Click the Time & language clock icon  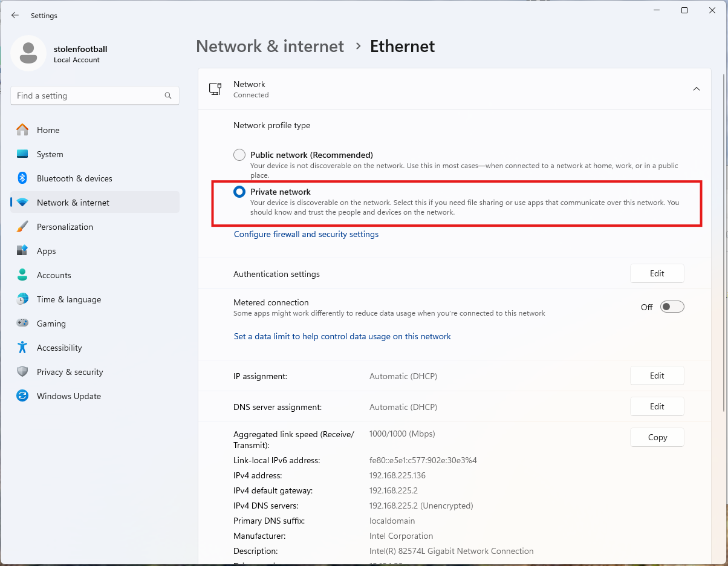click(x=22, y=299)
